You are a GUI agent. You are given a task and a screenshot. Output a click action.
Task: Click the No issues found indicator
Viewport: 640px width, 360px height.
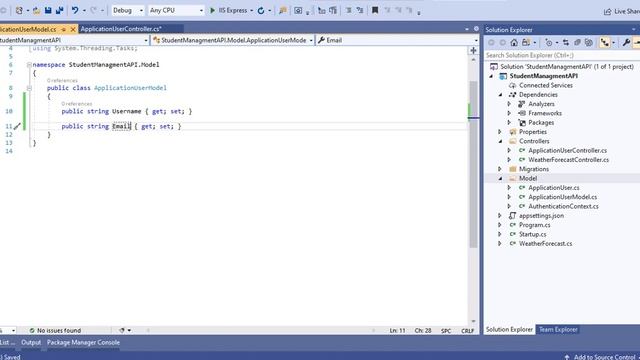(55, 331)
